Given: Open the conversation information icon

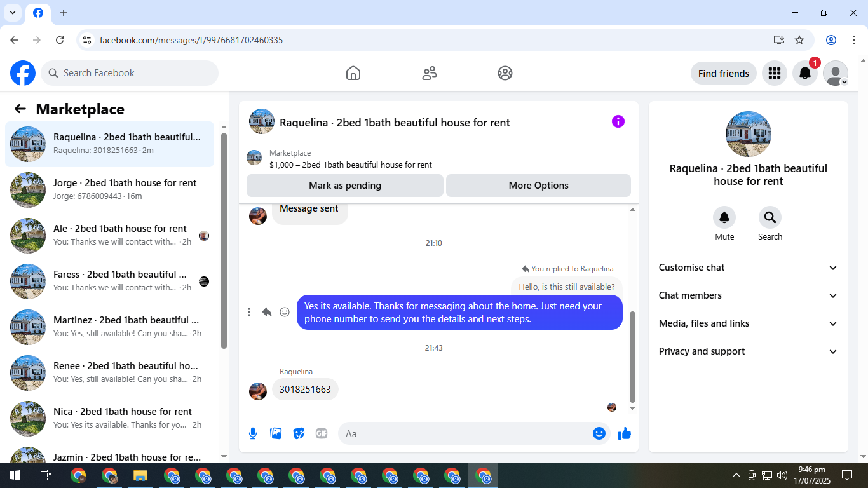Looking at the screenshot, I should click(618, 121).
